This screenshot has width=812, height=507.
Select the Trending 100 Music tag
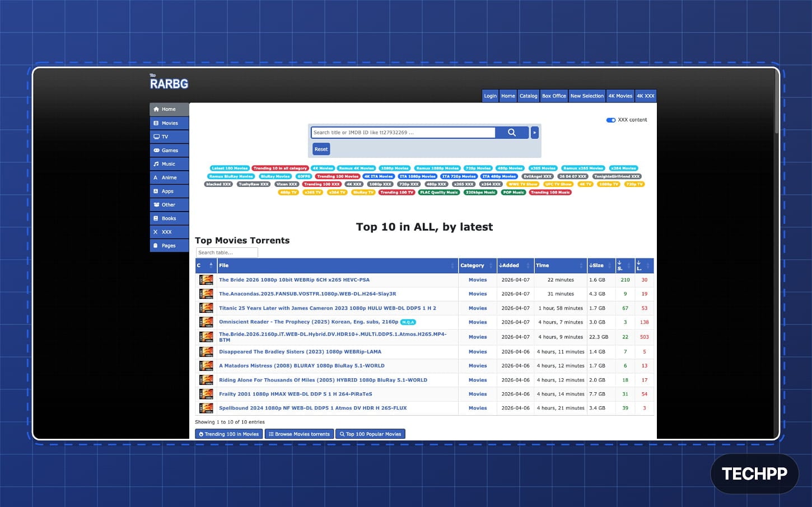point(550,193)
